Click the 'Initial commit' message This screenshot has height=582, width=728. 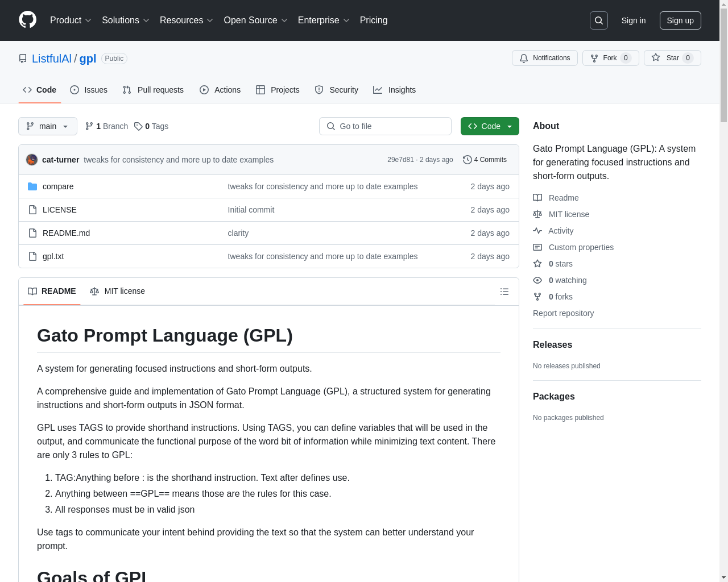point(251,210)
